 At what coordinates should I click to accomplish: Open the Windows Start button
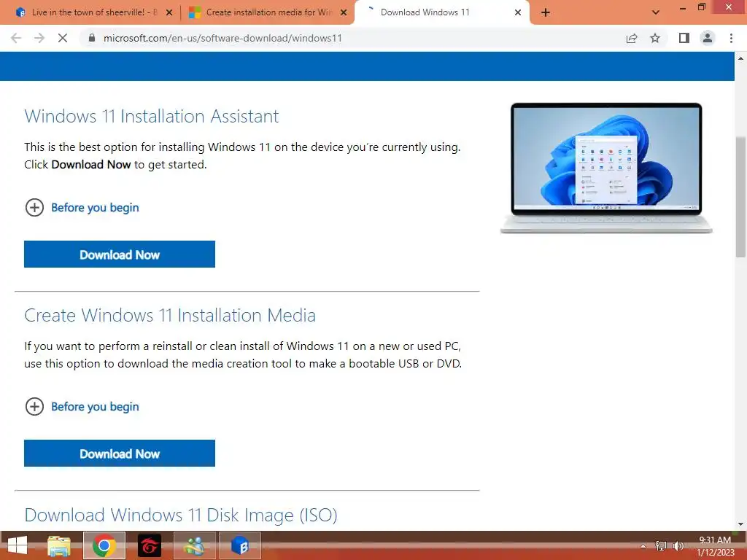(18, 545)
